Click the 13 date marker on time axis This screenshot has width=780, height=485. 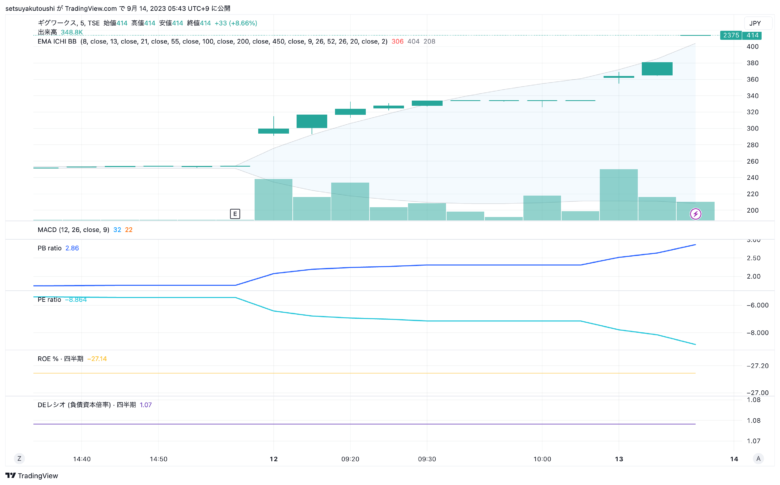[x=618, y=459]
